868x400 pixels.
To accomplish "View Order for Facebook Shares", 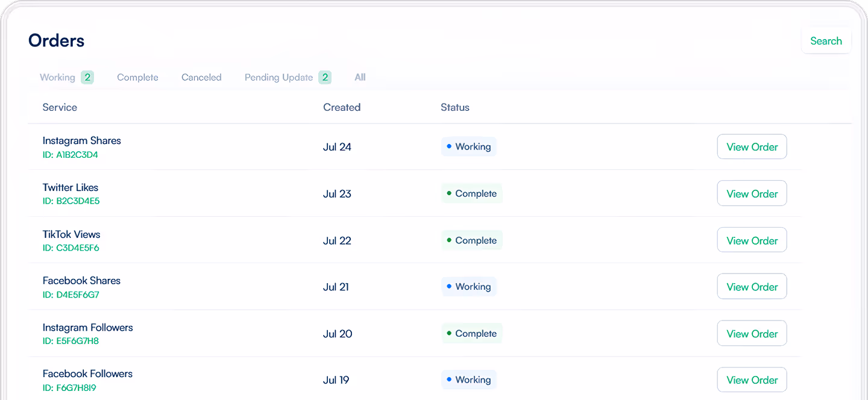I will (x=752, y=287).
